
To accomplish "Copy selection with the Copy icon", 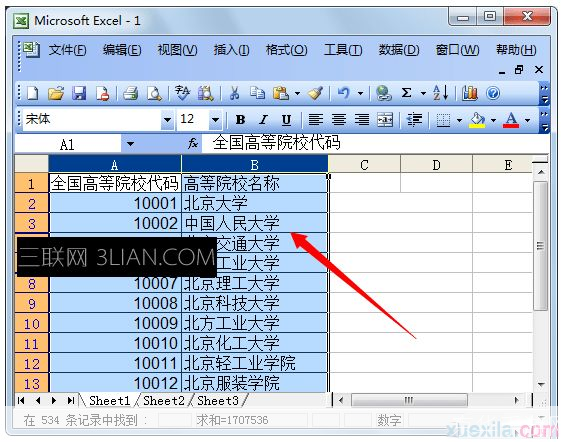I will [257, 93].
